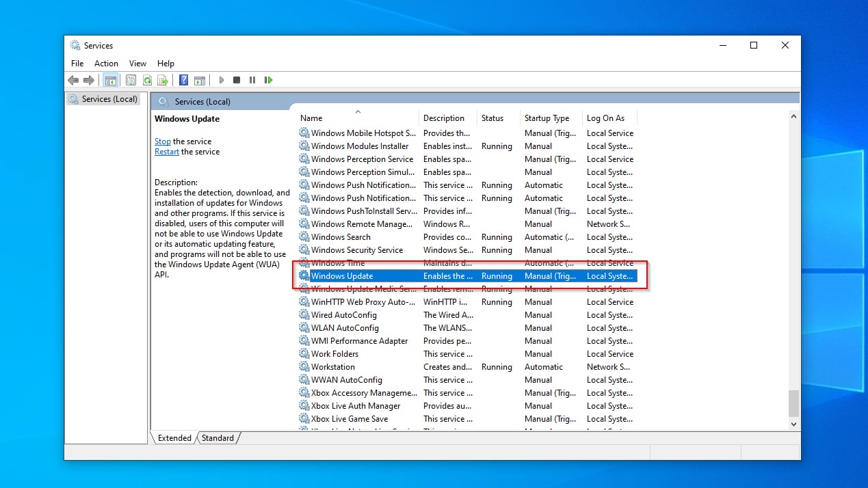Select the Windows Search service row
868x488 pixels.
(x=341, y=237)
